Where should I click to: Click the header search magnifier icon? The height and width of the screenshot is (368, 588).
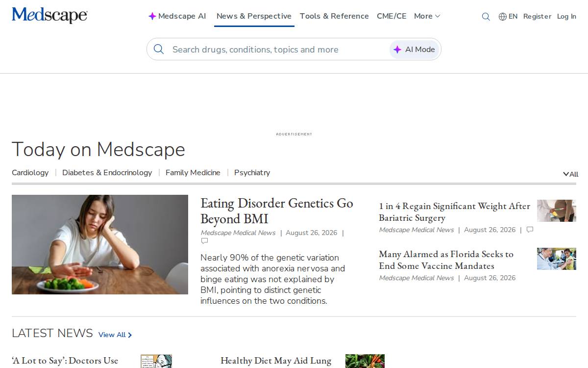(x=486, y=17)
